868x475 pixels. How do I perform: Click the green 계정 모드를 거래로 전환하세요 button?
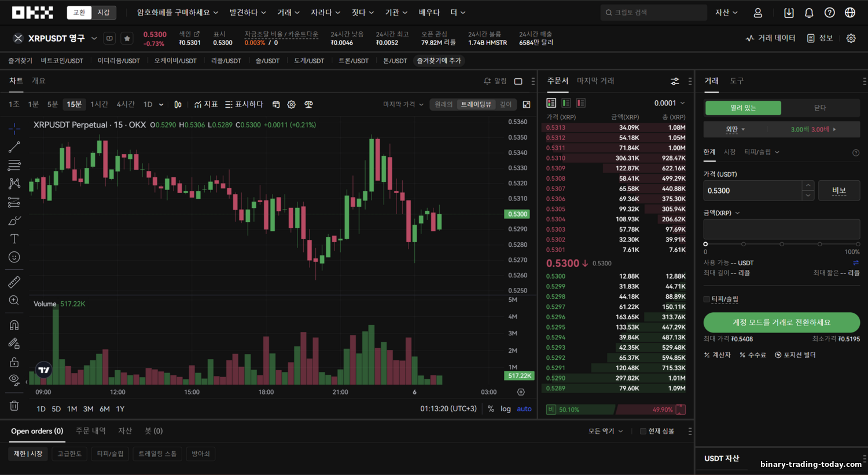click(x=781, y=323)
